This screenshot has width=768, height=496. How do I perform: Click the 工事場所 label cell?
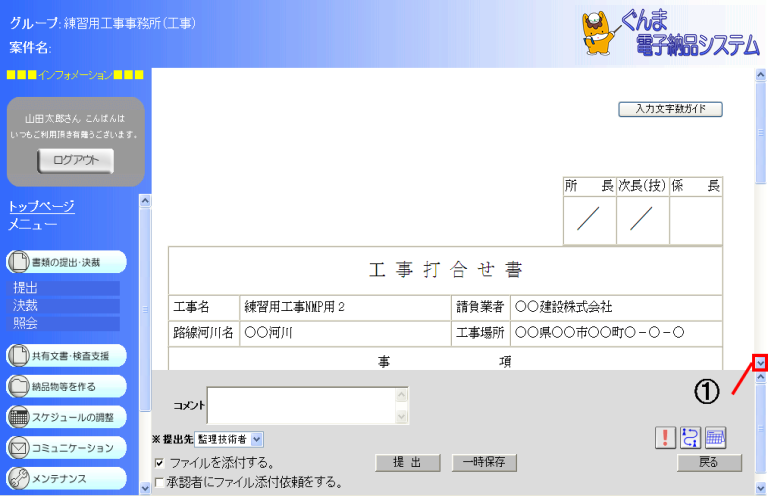click(x=480, y=333)
